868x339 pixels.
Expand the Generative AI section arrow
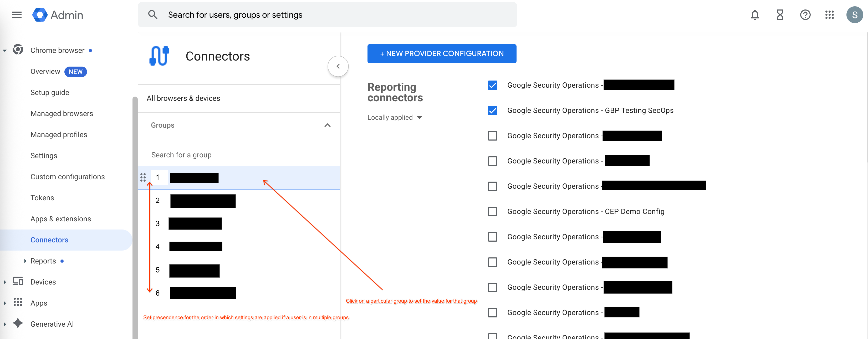5,324
